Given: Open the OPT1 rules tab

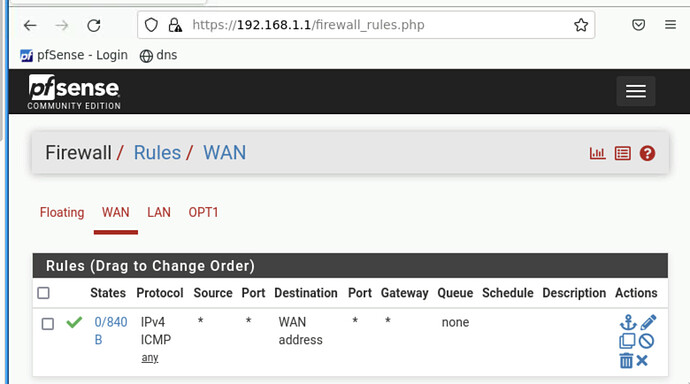Looking at the screenshot, I should click(203, 212).
